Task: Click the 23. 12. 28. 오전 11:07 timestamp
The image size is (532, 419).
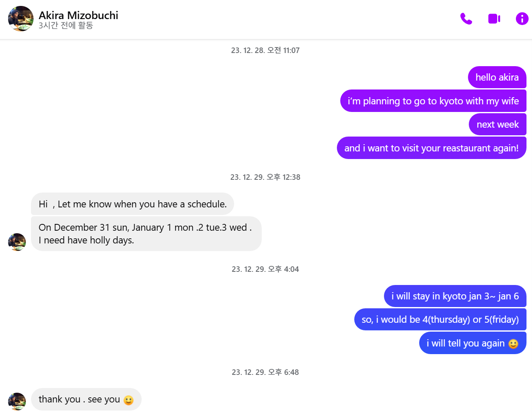Action: coord(265,50)
